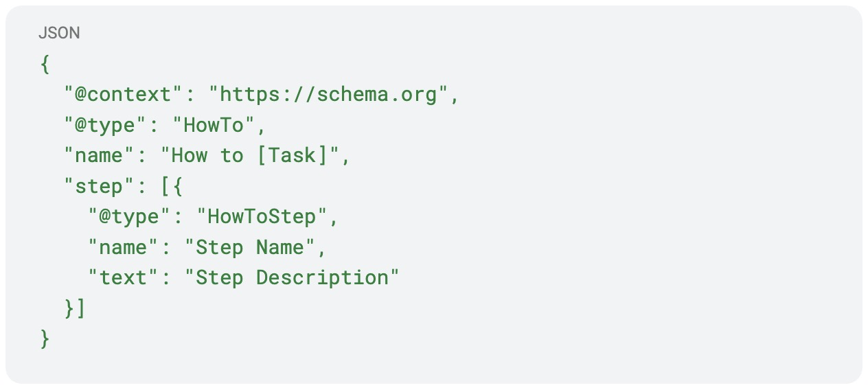868x390 pixels.
Task: Click the final closing curly brace
Action: (45, 339)
